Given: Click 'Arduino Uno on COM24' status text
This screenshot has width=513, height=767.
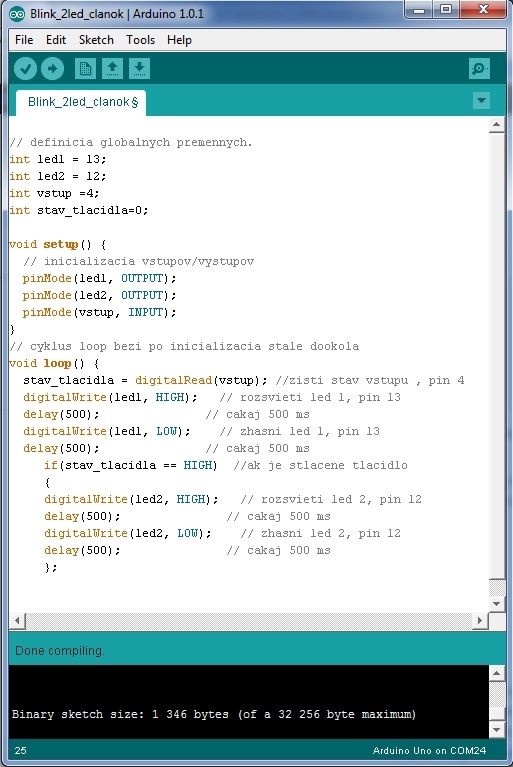Looking at the screenshot, I should pyautogui.click(x=429, y=750).
